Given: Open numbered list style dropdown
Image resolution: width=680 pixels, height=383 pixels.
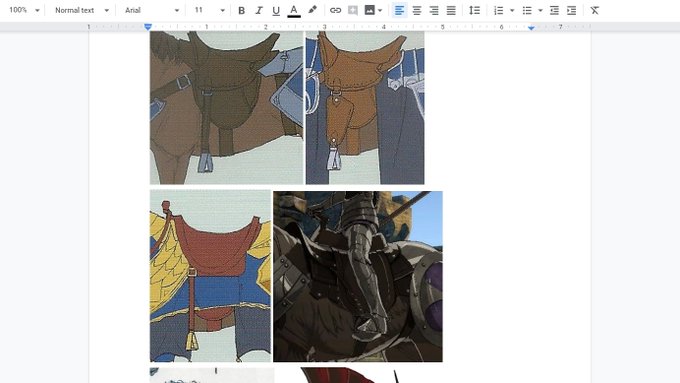Looking at the screenshot, I should pyautogui.click(x=512, y=10).
